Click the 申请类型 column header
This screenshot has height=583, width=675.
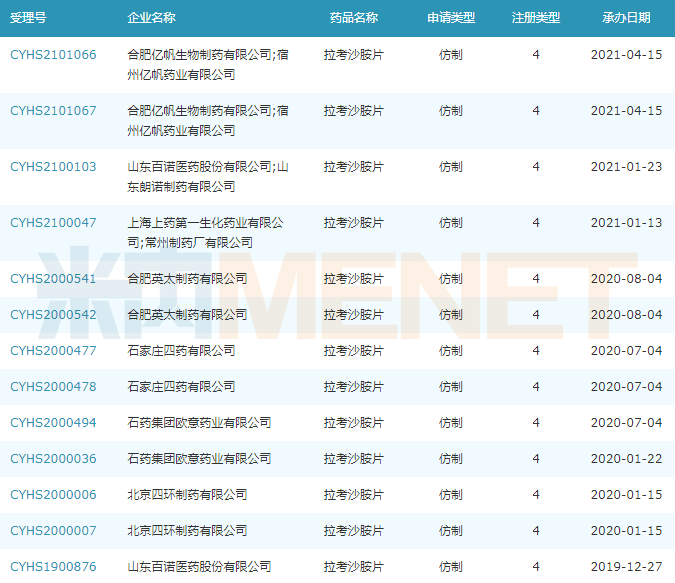pyautogui.click(x=451, y=18)
